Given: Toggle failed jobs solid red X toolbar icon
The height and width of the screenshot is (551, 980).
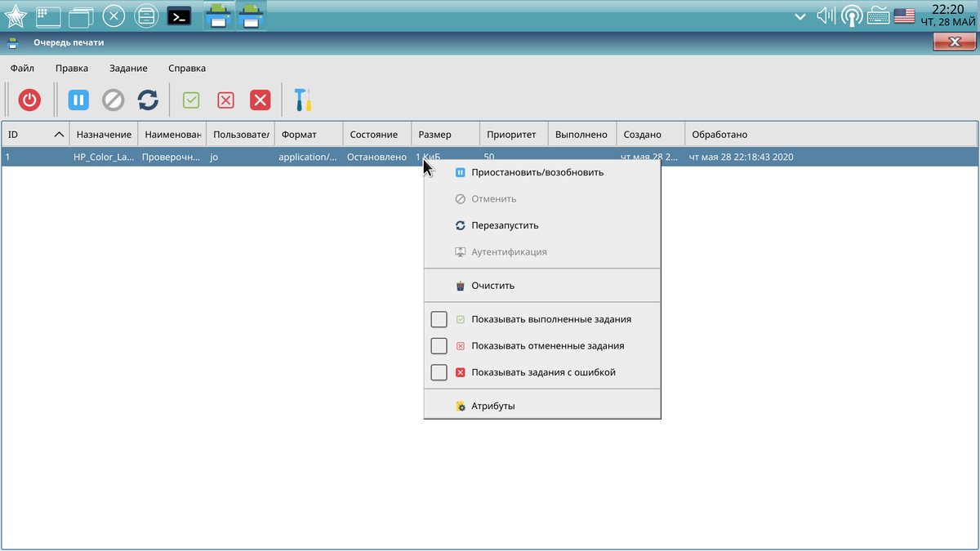Looking at the screenshot, I should pos(260,100).
